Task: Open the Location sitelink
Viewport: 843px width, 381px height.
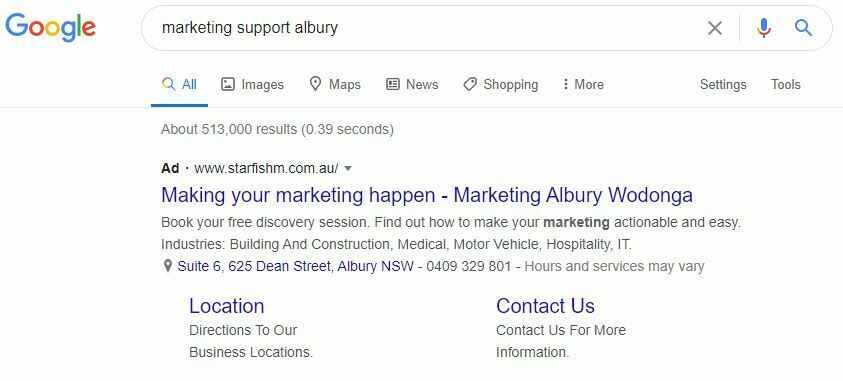Action: coord(226,306)
